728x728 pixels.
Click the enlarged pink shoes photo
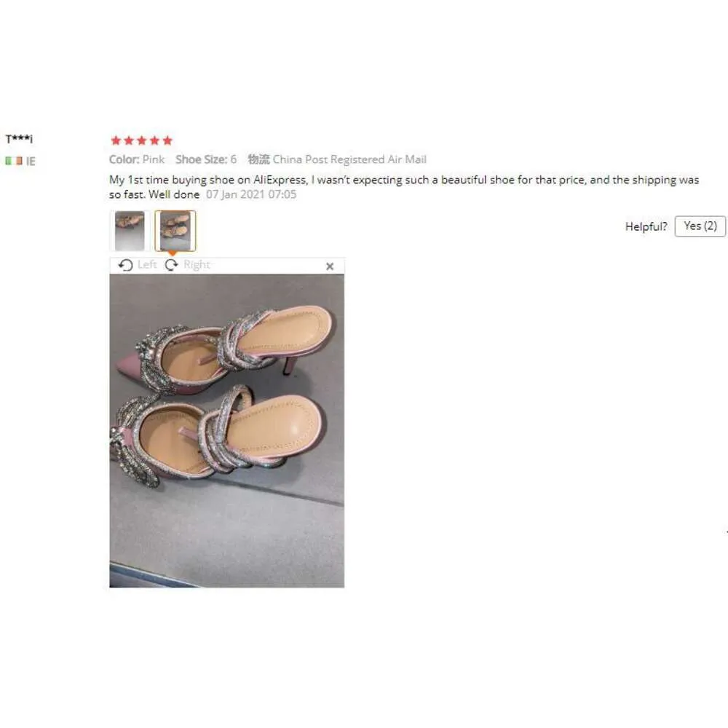(x=227, y=430)
